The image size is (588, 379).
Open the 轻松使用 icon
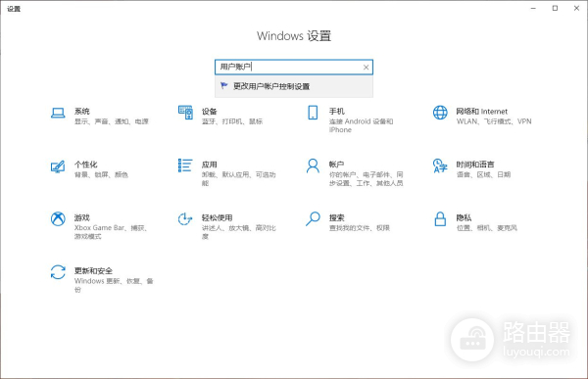185,219
